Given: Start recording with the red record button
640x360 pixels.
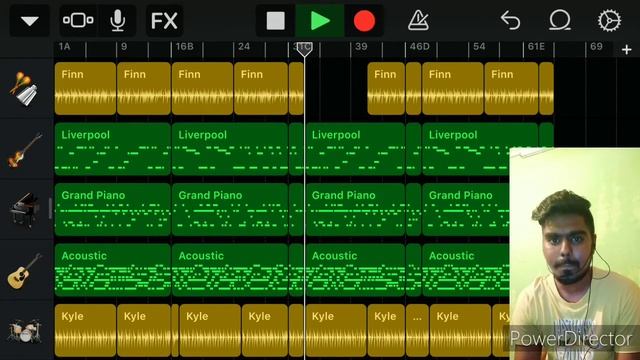Looking at the screenshot, I should click(364, 21).
